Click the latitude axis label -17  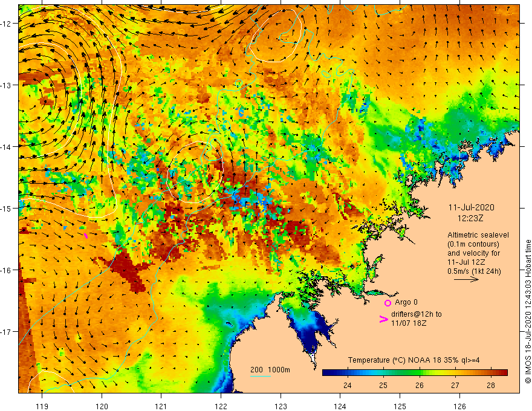[7, 332]
